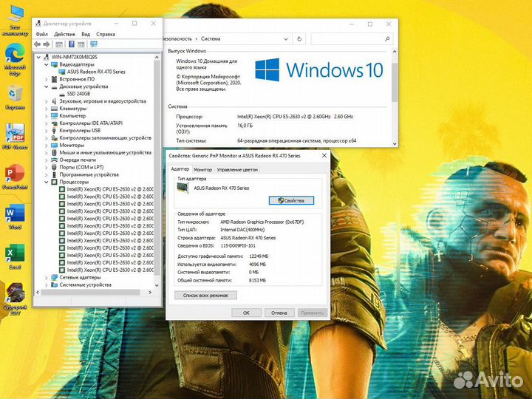This screenshot has width=532, height=399.
Task: Expand the Встроенное ПО node
Action: 46,79
